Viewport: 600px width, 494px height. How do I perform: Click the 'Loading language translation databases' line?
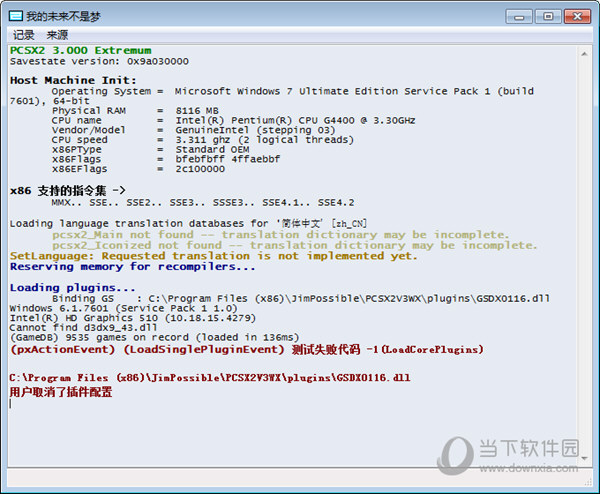pos(188,223)
